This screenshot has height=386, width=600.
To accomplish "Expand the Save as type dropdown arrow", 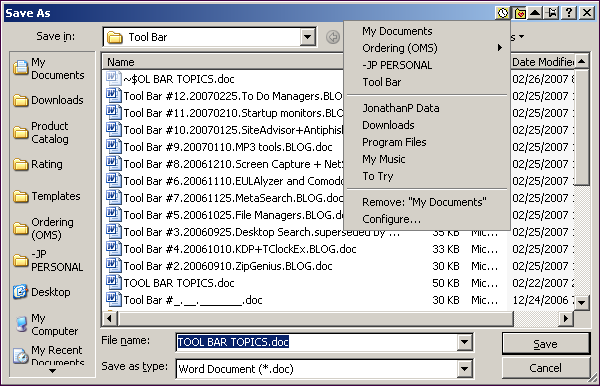I will coord(464,369).
